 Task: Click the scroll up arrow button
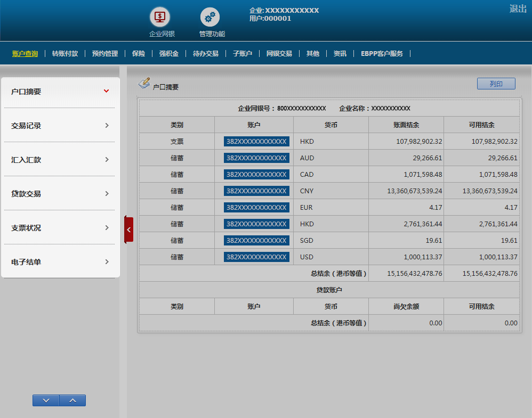[72, 400]
